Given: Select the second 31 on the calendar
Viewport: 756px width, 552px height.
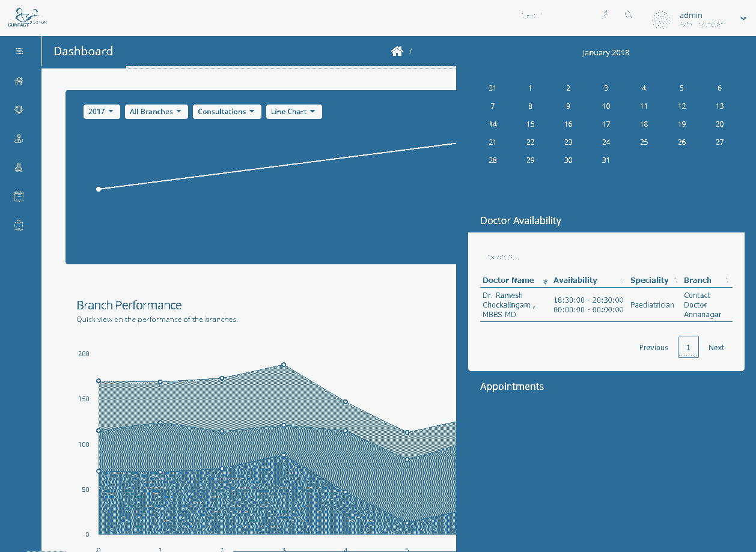Looking at the screenshot, I should coord(606,160).
